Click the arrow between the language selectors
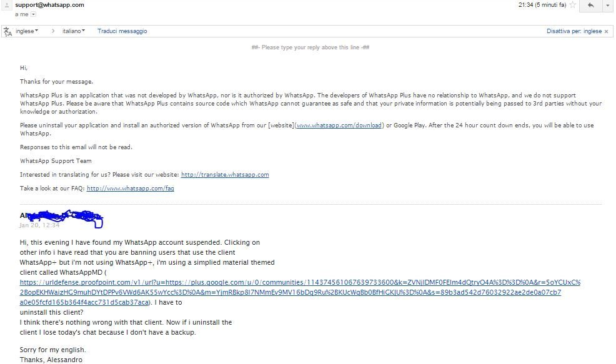 click(52, 31)
